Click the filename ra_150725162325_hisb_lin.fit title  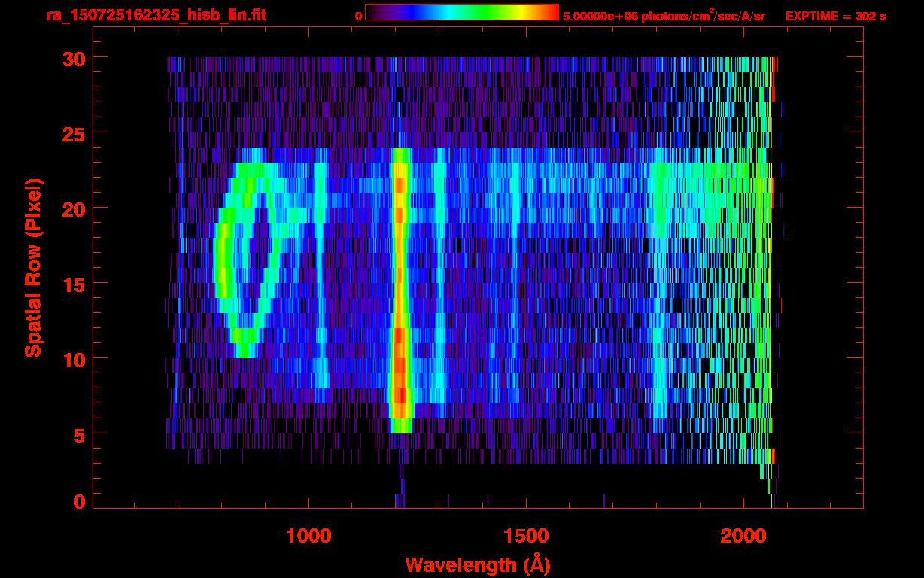click(156, 15)
